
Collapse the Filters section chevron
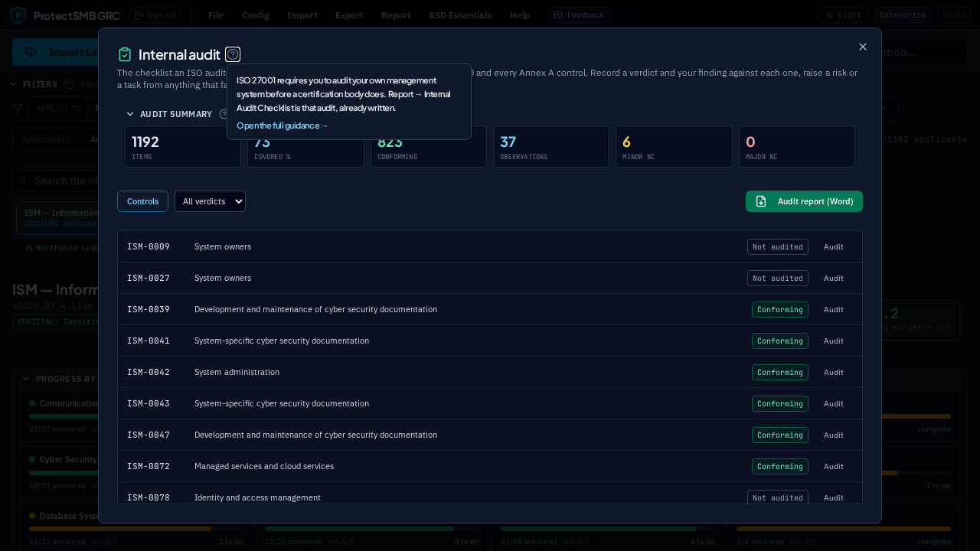(x=13, y=84)
